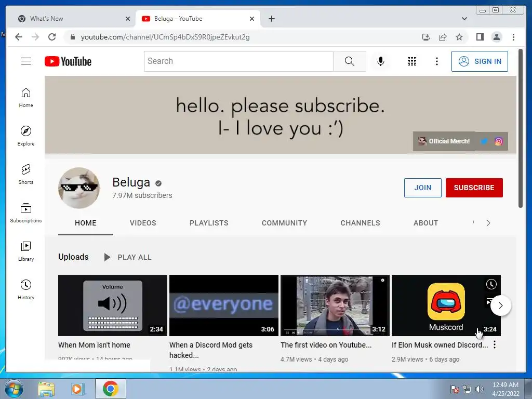Open YouTube settings three-dot menu
The width and height of the screenshot is (532, 399).
click(x=436, y=61)
